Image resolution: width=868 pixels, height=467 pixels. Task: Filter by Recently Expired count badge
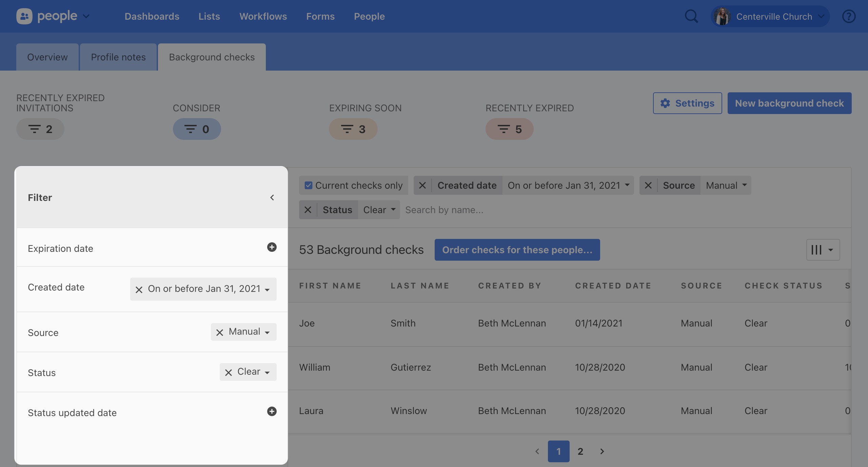pyautogui.click(x=509, y=129)
